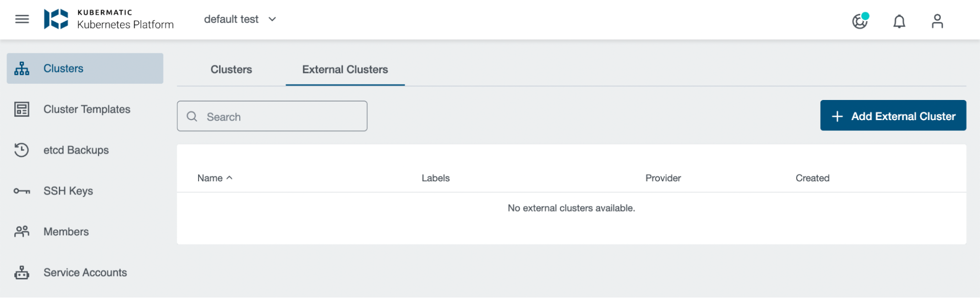This screenshot has height=298, width=980.
Task: Click the user account icon
Action: point(937,21)
